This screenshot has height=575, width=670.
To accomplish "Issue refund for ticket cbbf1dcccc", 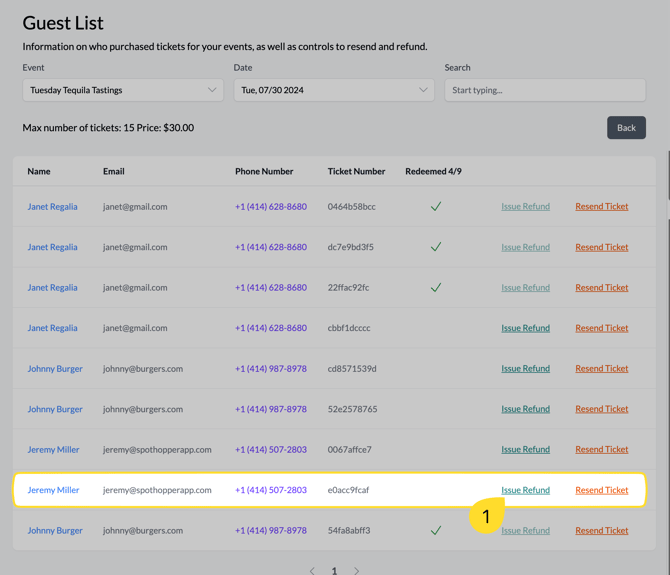I will coord(525,328).
